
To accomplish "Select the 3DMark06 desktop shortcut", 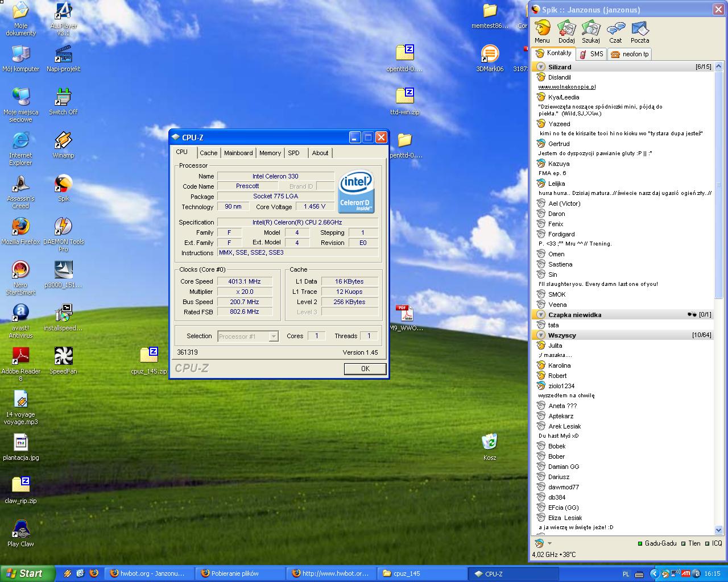I will 490,59.
